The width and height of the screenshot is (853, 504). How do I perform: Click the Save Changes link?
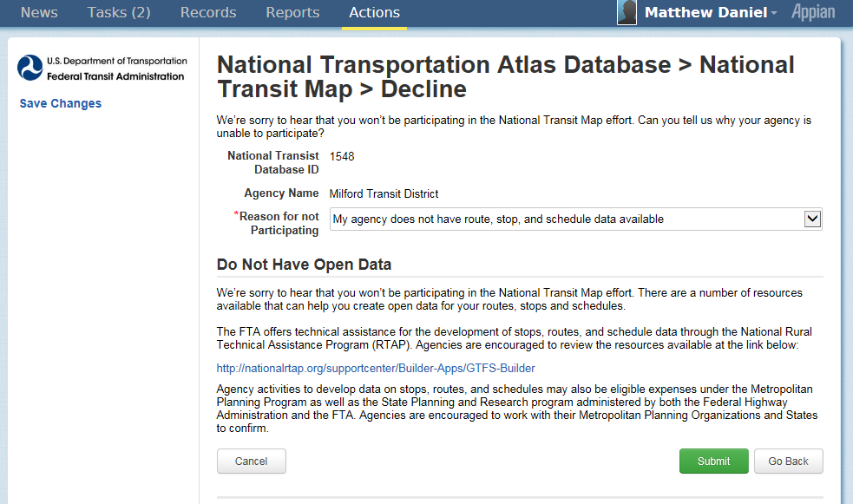point(61,103)
